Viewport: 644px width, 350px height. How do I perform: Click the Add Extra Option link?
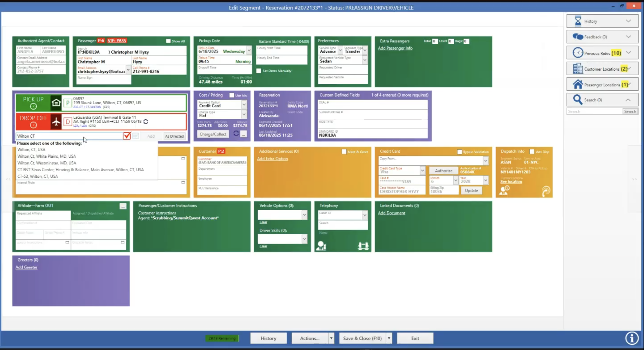[x=272, y=159]
